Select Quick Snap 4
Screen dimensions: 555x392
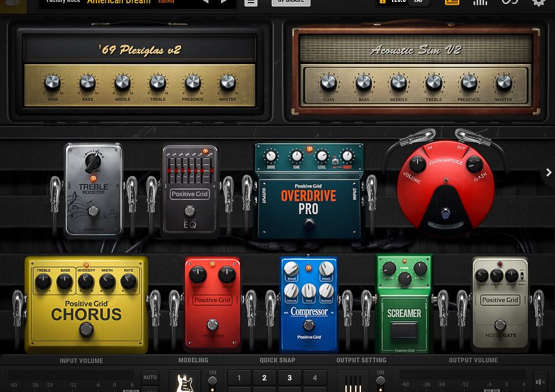tap(315, 378)
